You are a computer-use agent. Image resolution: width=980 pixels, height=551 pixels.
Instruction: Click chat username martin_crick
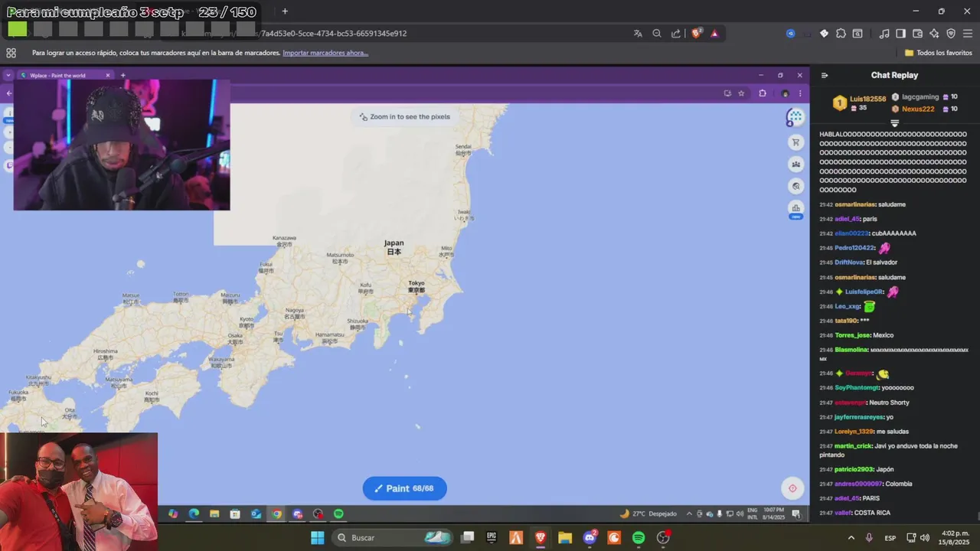point(854,446)
